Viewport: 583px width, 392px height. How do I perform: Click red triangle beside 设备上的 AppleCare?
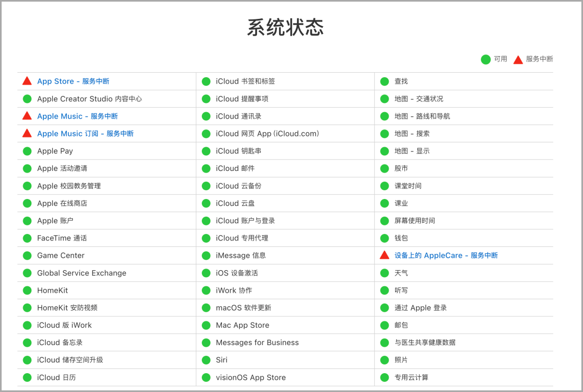pyautogui.click(x=384, y=255)
